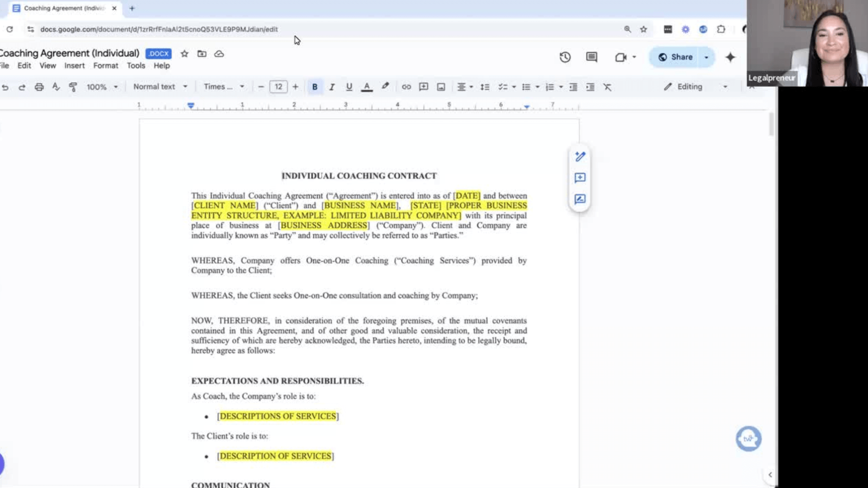Bookmark this page in browser
868x488 pixels.
[x=644, y=29]
